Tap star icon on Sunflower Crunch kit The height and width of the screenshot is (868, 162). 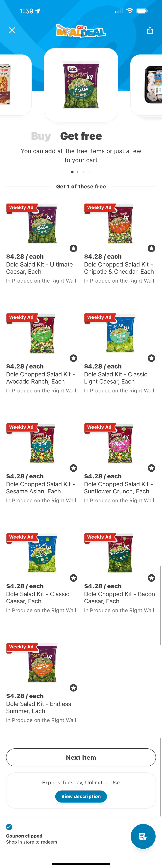pyautogui.click(x=151, y=468)
